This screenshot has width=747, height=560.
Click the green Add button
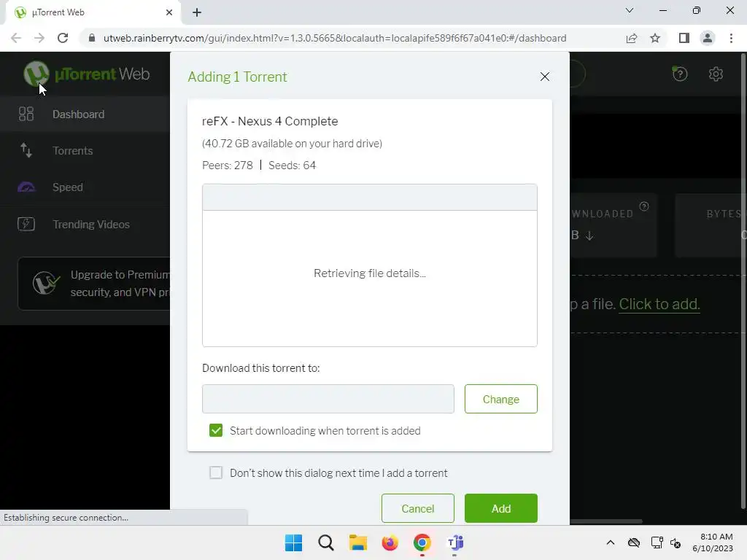click(500, 508)
